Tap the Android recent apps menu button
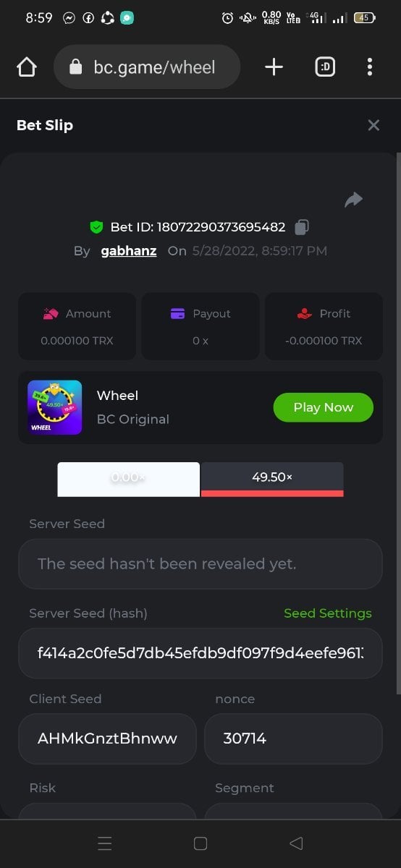 point(105,843)
